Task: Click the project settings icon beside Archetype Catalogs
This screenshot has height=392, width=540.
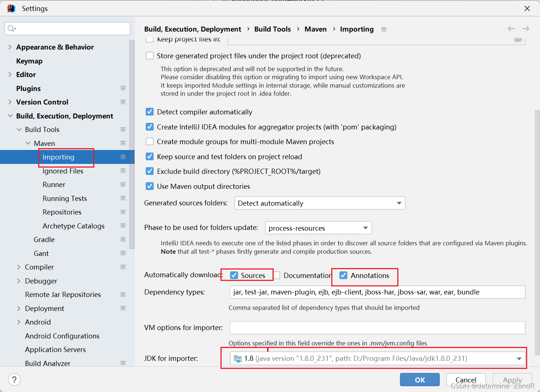Action: point(123,226)
